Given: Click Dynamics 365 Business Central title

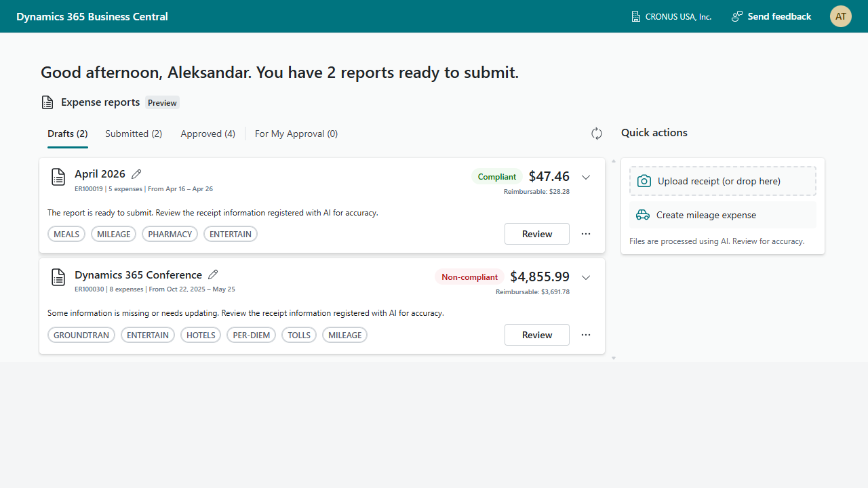Looking at the screenshot, I should [x=92, y=16].
